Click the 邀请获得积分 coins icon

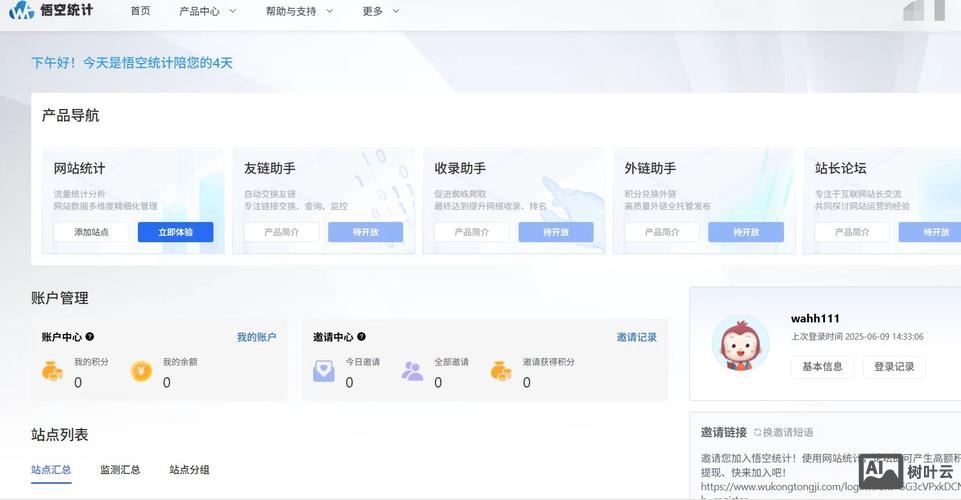click(501, 371)
